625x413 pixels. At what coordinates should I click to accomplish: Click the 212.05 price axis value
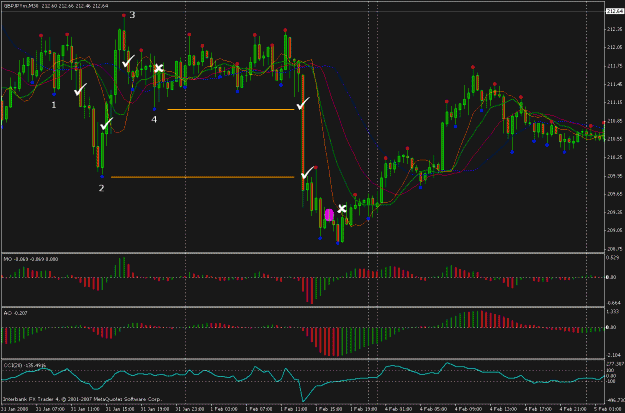point(615,47)
